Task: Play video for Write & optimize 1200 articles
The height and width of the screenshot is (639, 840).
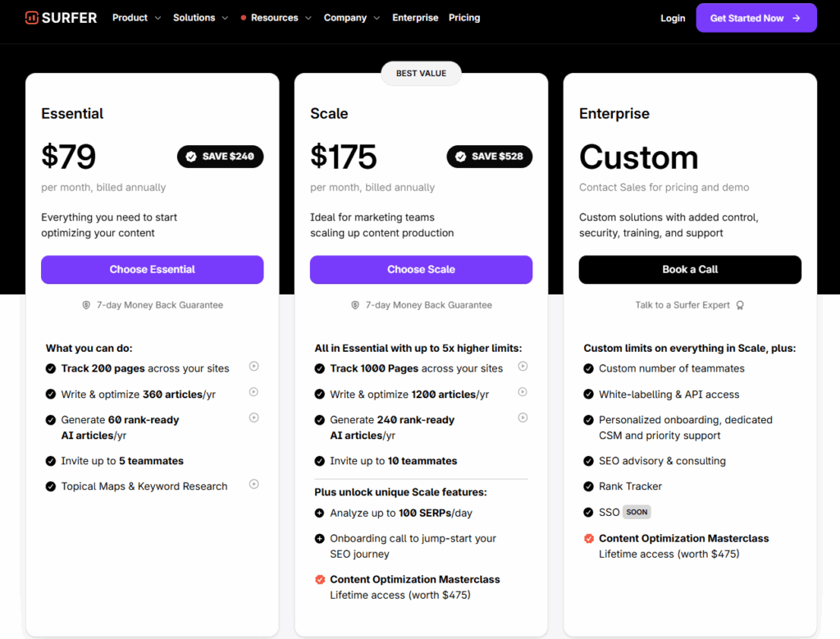Action: [x=523, y=392]
